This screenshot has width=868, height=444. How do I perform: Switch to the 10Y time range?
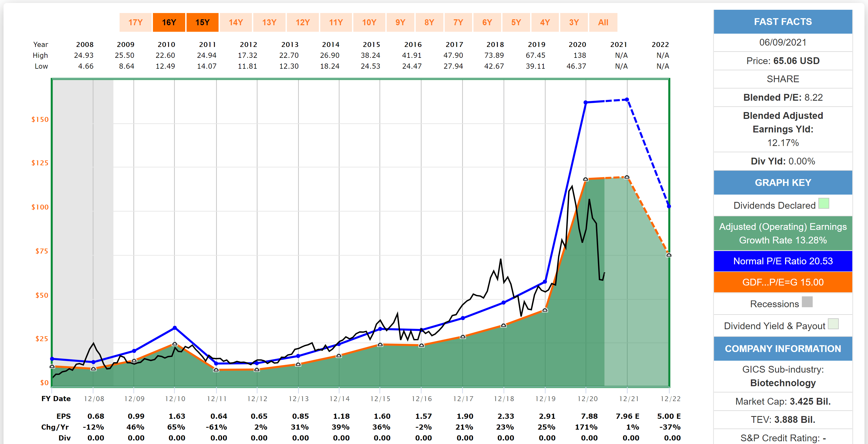tap(369, 23)
